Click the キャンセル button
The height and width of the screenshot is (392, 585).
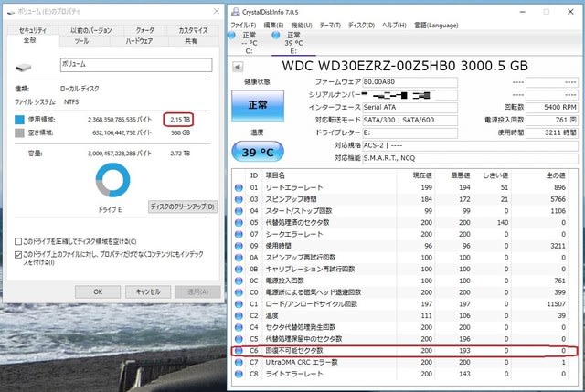(x=148, y=291)
